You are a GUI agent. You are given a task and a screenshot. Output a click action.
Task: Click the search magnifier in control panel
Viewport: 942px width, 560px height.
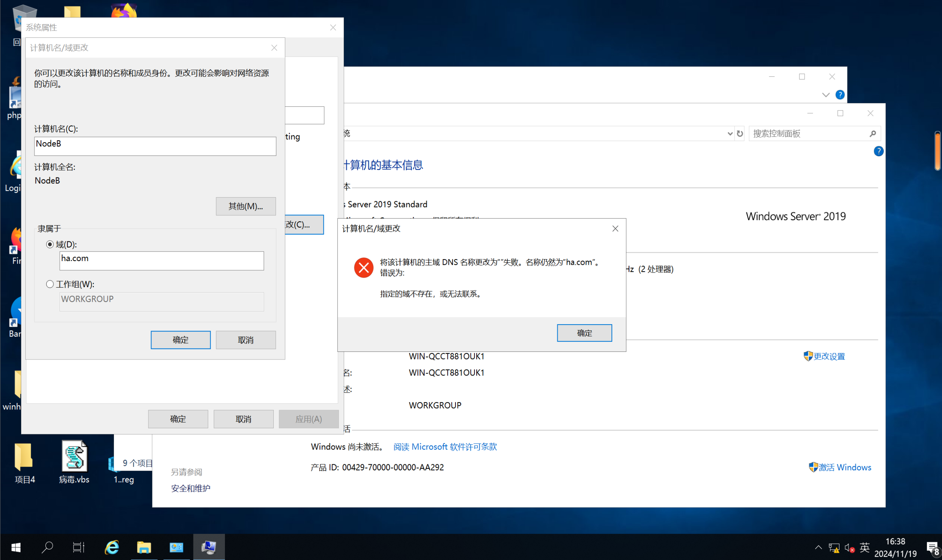[872, 134]
